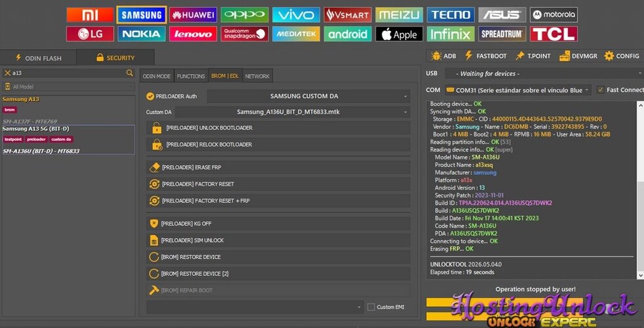
Task: Select the Spreadtrum platform logo
Action: pyautogui.click(x=502, y=34)
